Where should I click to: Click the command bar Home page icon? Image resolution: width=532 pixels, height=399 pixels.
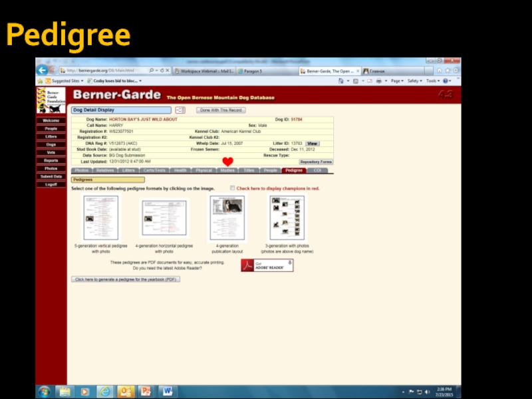coord(341,81)
